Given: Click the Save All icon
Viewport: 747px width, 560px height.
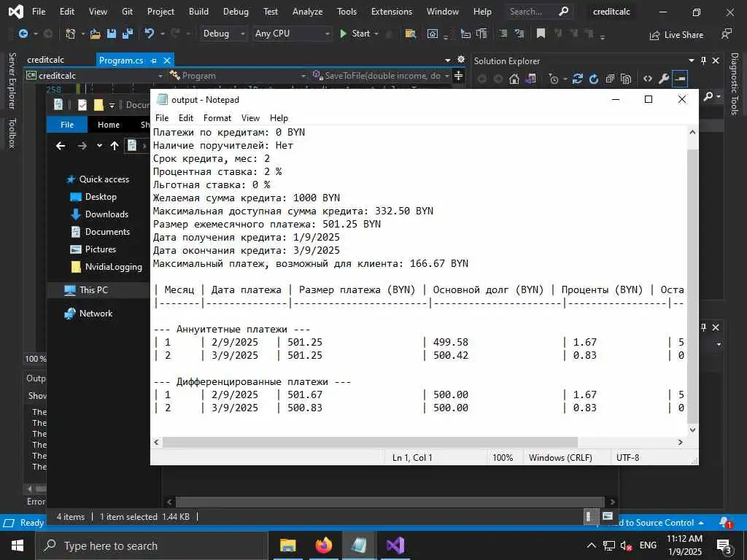Looking at the screenshot, I should [128, 34].
